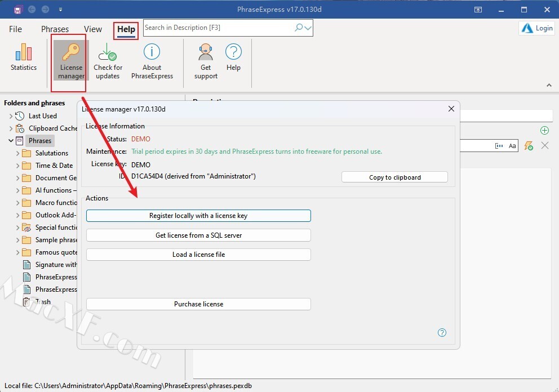Image resolution: width=559 pixels, height=392 pixels.
Task: Collapse the ribbon with the up chevron
Action: point(549,85)
